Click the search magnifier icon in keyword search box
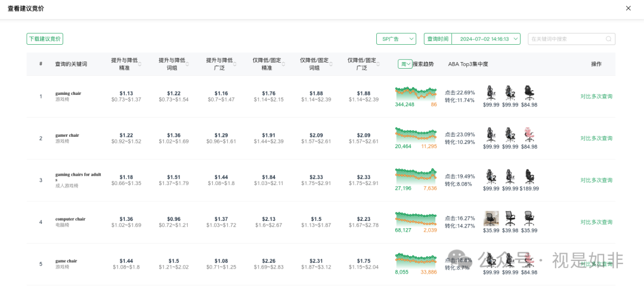644x286 pixels. pos(609,39)
